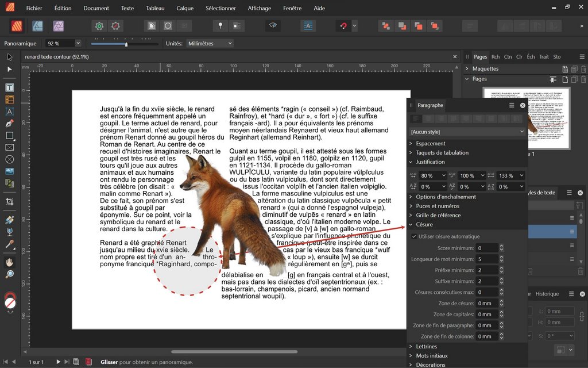Uncheck 'Utiliser césure automatique' checkbox
Screen dimensions: 588x368
pyautogui.click(x=414, y=236)
